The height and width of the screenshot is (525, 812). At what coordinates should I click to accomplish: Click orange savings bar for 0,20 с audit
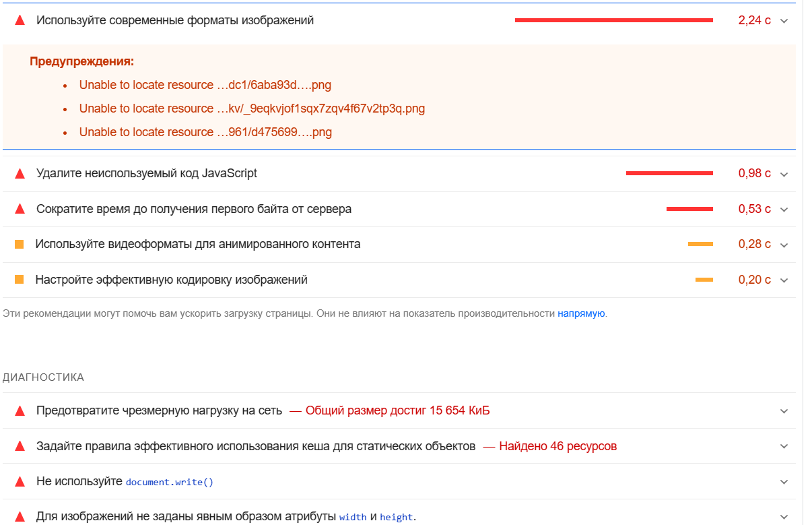[704, 280]
